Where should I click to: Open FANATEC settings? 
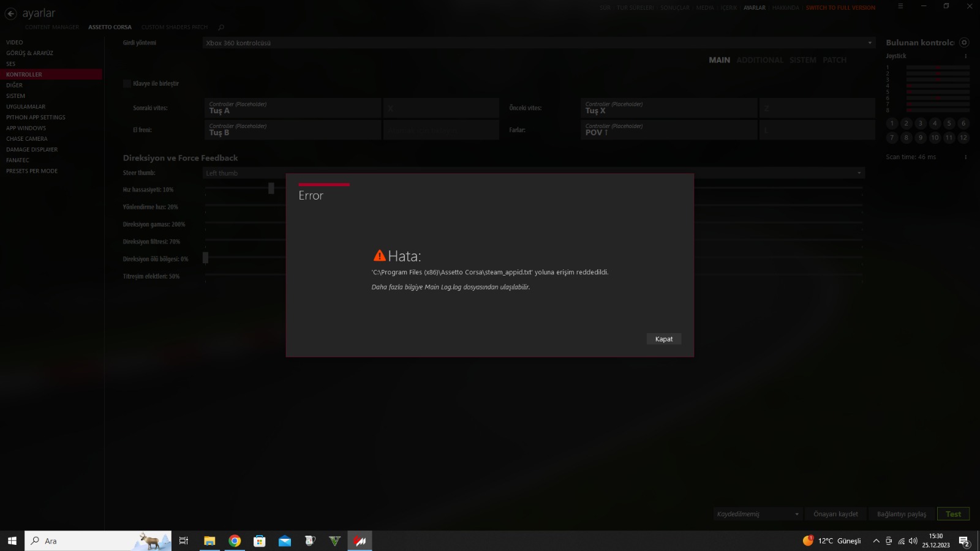coord(51,160)
